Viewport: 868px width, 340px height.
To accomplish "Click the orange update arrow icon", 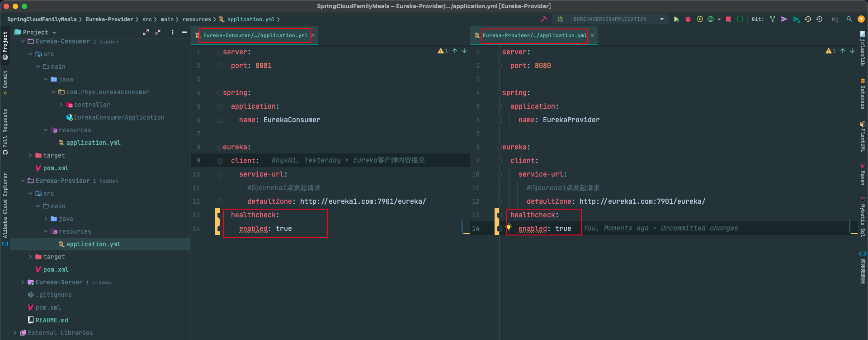I will click(861, 19).
